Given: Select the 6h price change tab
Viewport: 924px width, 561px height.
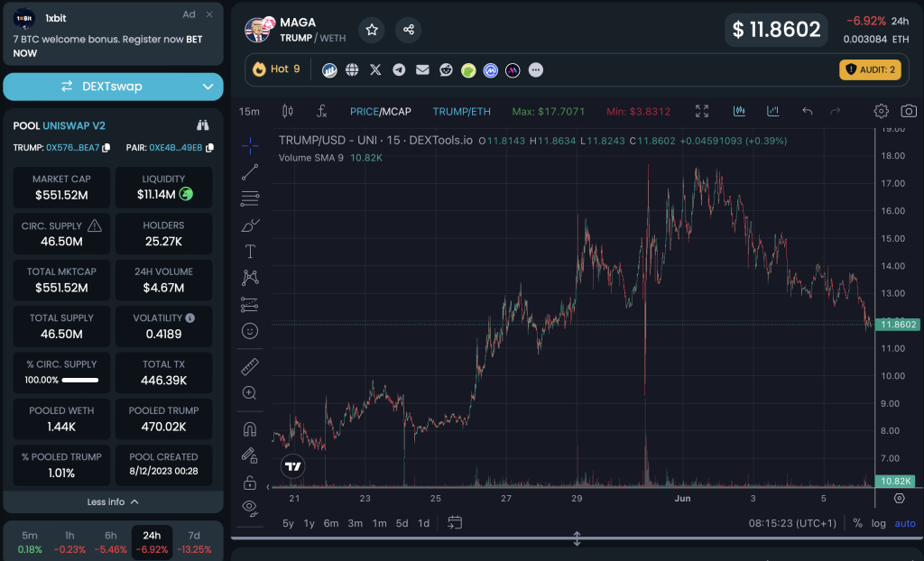Looking at the screenshot, I should pyautogui.click(x=110, y=542).
